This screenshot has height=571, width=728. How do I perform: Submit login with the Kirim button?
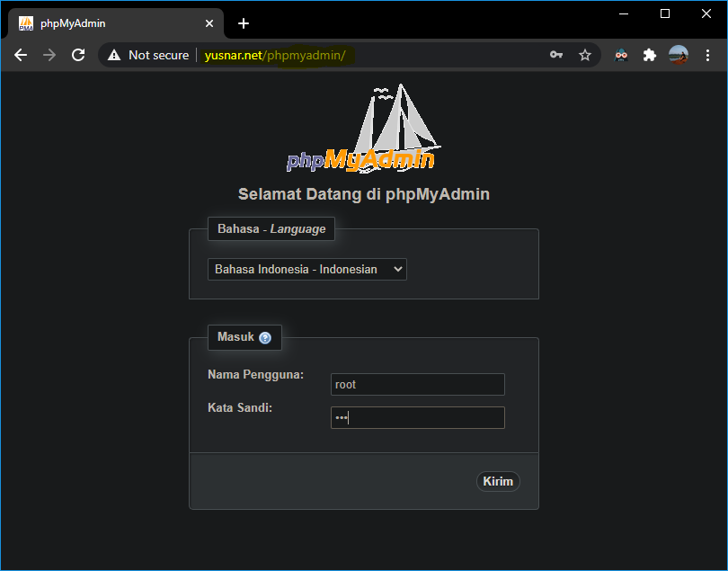tap(498, 481)
